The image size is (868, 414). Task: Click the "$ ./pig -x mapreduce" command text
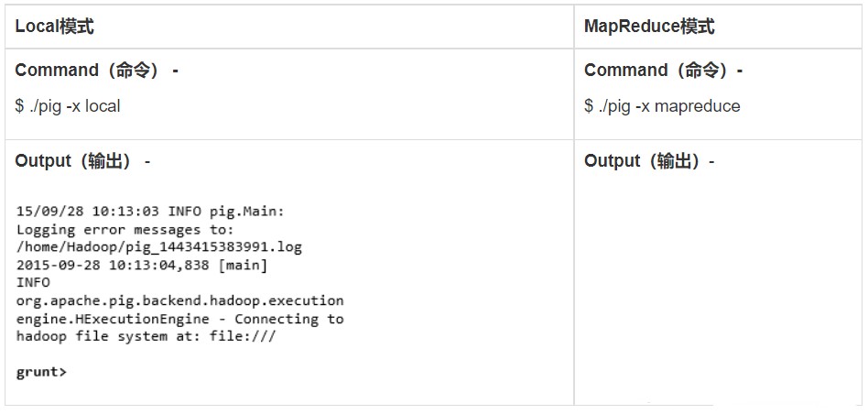coord(662,106)
